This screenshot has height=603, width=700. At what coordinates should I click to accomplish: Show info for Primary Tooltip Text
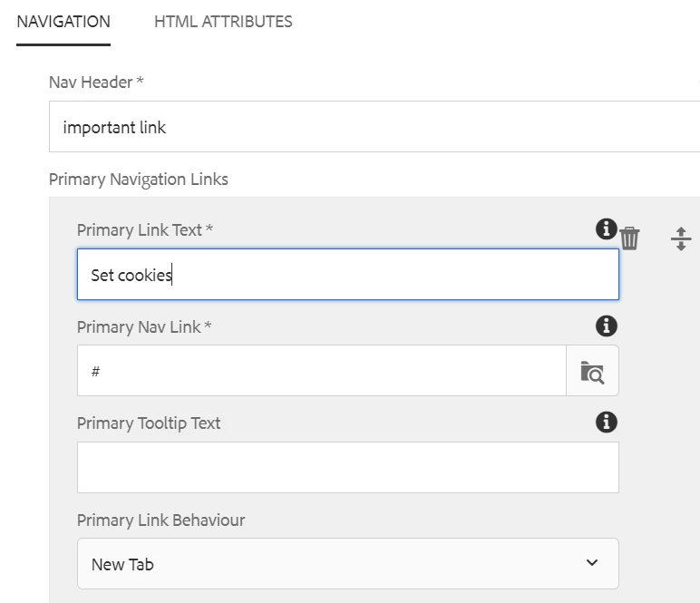coord(606,423)
